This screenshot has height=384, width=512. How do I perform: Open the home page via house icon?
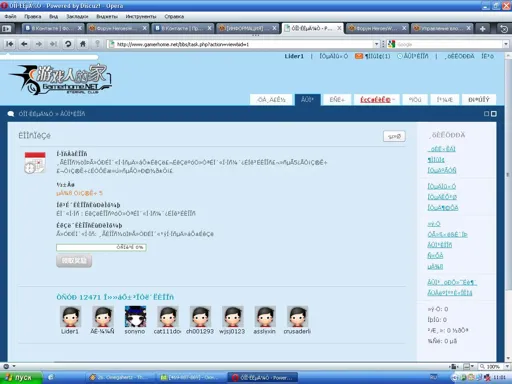click(x=83, y=44)
